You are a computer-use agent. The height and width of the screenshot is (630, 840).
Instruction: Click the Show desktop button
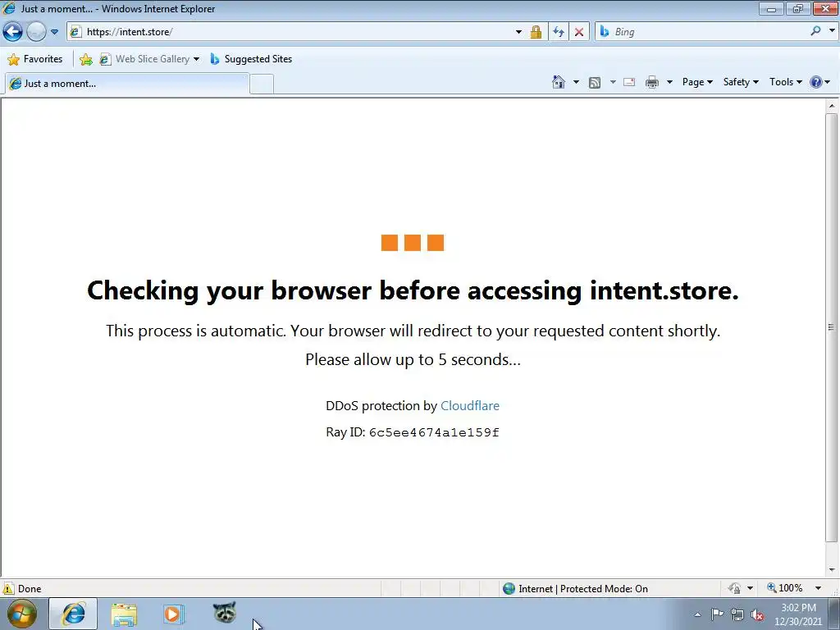click(834, 614)
